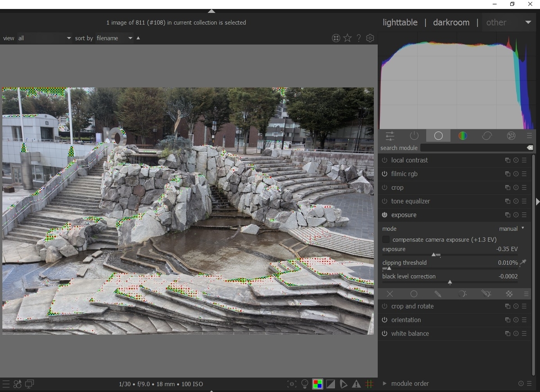Expand the module order section

coord(409,383)
